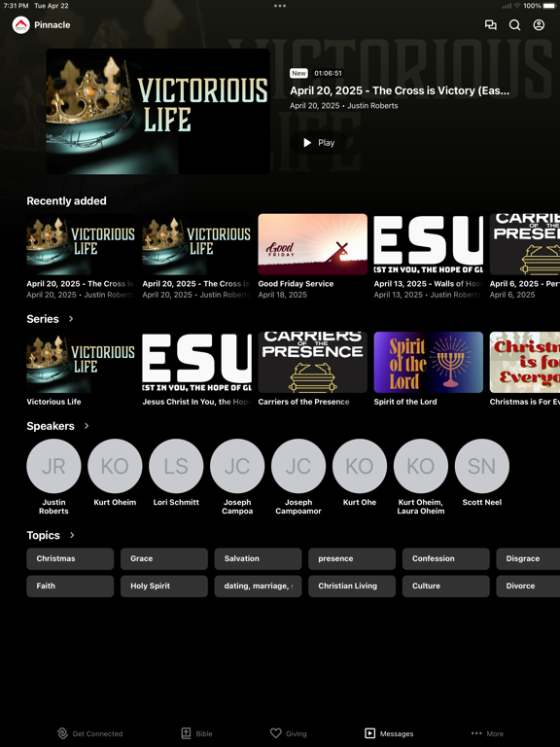Open the featured Victorious Life banner image
This screenshot has width=560, height=747.
pos(158,111)
